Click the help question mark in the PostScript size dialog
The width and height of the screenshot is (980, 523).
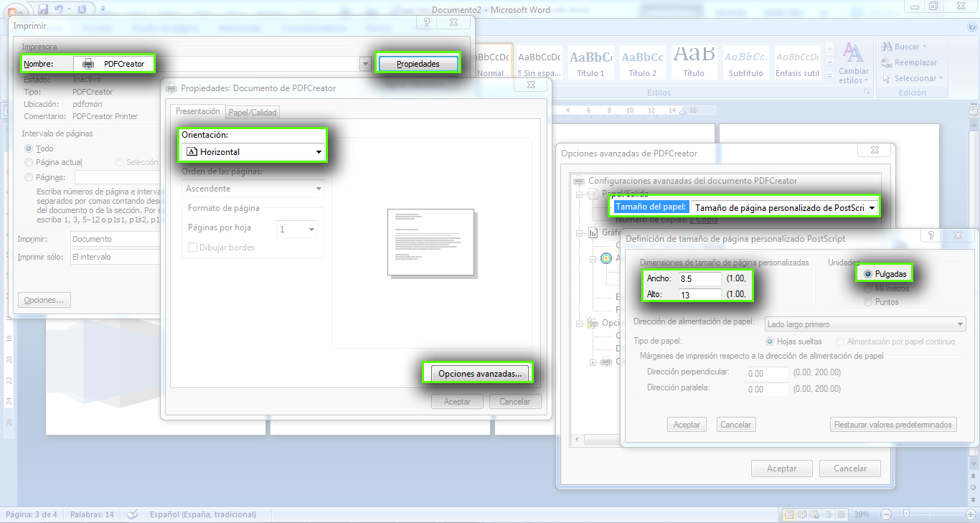tap(930, 235)
